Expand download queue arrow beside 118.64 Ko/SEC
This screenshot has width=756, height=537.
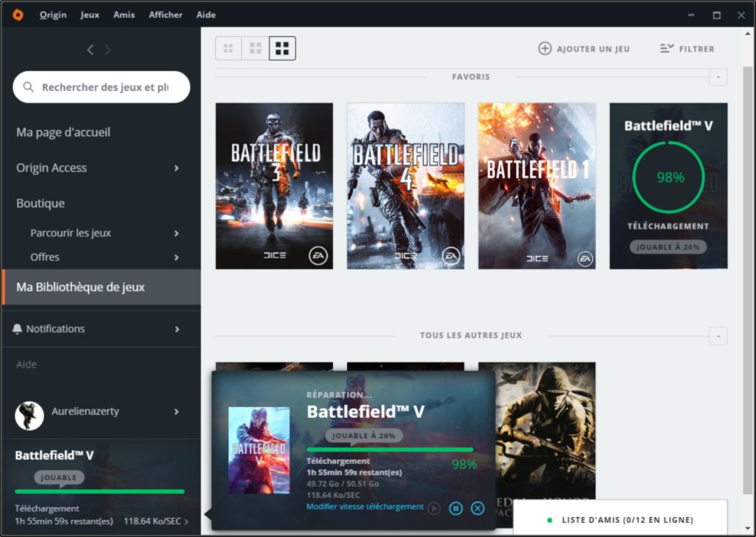point(187,521)
